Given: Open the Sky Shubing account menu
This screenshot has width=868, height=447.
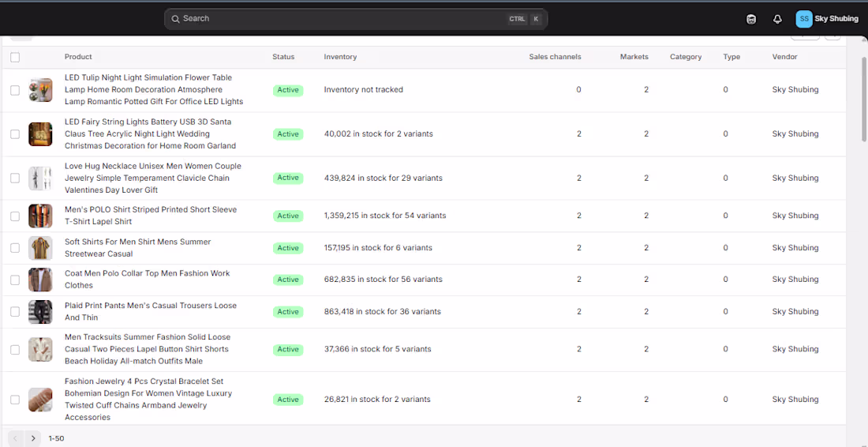Looking at the screenshot, I should [x=827, y=19].
